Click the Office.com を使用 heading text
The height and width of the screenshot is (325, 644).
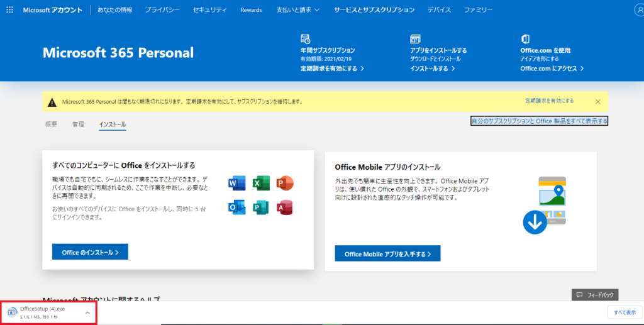(x=545, y=50)
